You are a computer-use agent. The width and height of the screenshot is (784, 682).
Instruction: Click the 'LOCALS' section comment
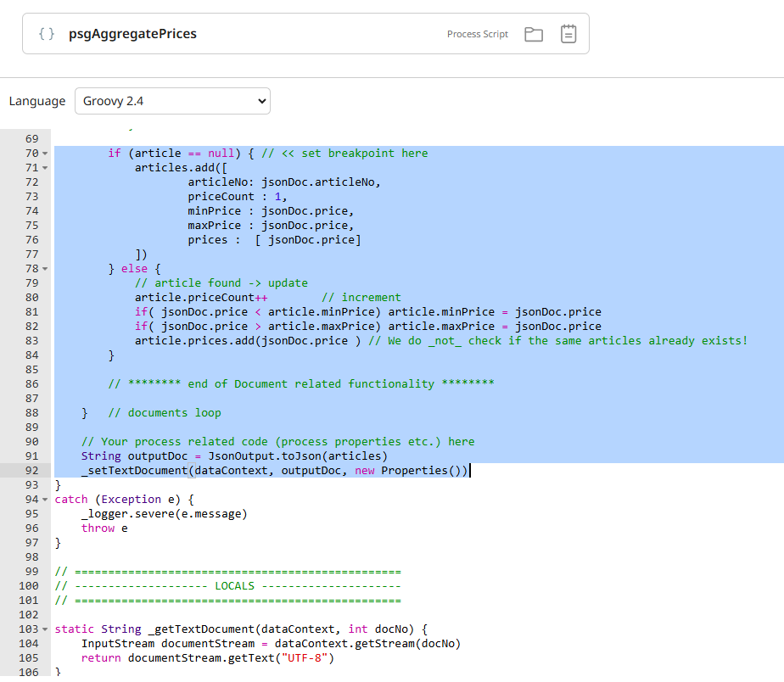234,586
